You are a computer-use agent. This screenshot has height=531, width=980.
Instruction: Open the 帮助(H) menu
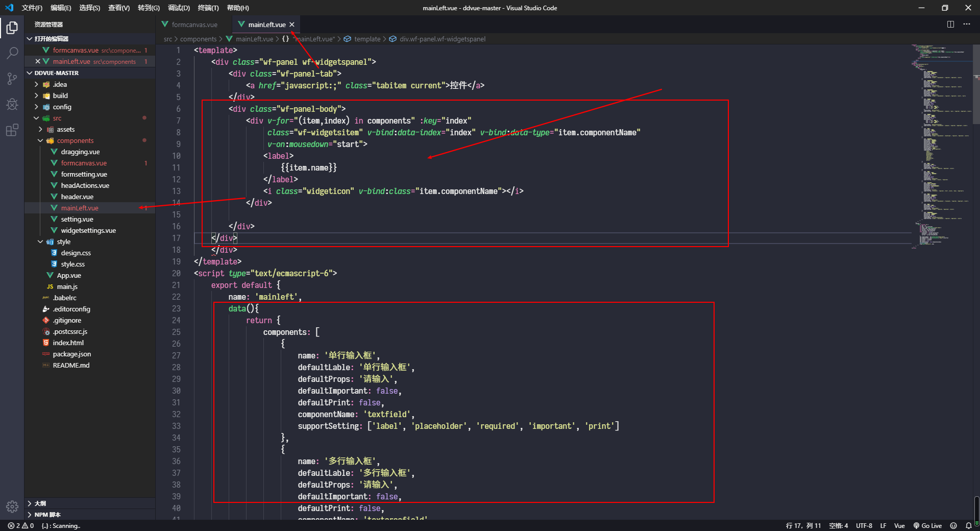click(238, 8)
